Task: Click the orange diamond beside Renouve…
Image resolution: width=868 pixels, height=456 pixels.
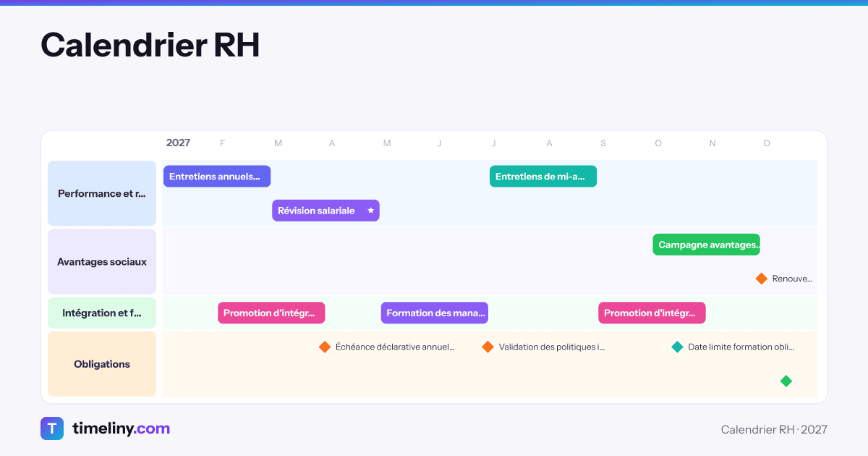Action: coord(761,279)
